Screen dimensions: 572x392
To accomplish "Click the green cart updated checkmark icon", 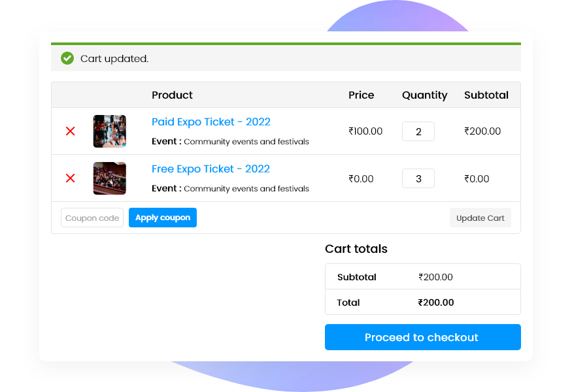I will coord(67,58).
